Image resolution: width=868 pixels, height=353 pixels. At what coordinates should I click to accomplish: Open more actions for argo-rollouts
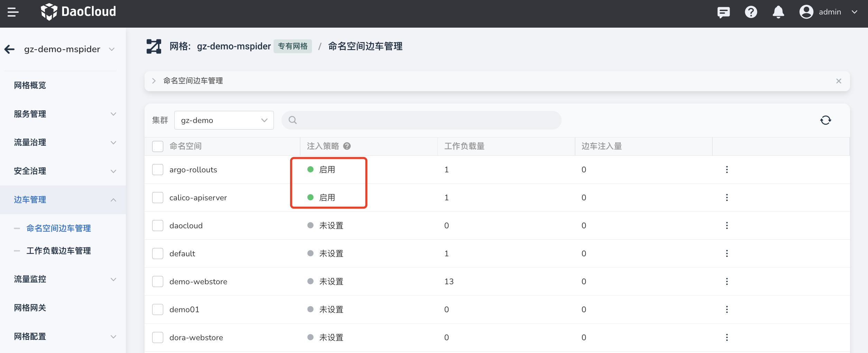727,170
